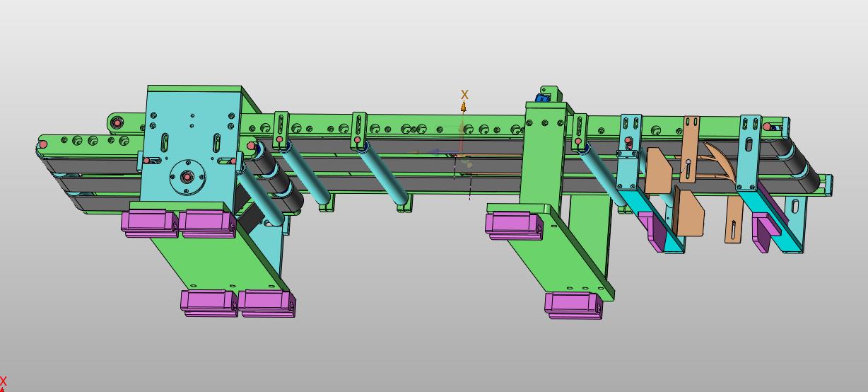This screenshot has width=868, height=392.
Task: Pick the small blue component atop the center column
Action: pos(544,97)
